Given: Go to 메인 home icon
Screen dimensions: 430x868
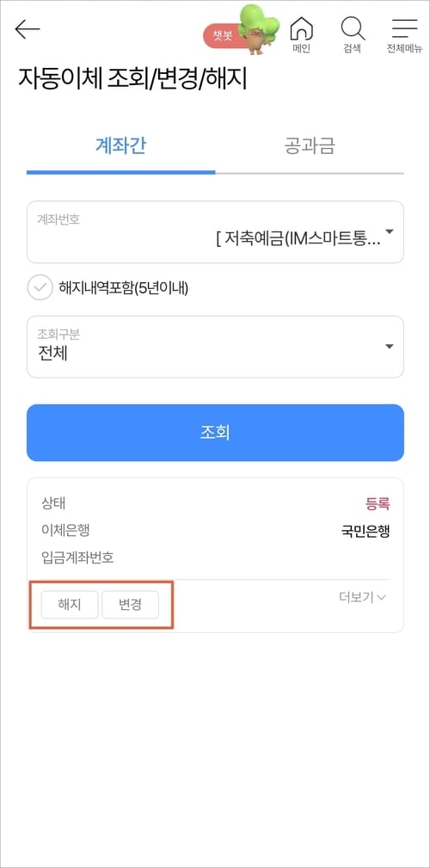Looking at the screenshot, I should [302, 35].
